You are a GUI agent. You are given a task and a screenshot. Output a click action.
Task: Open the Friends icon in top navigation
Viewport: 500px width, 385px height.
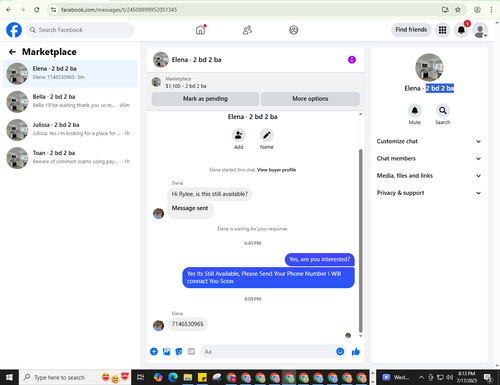247,30
